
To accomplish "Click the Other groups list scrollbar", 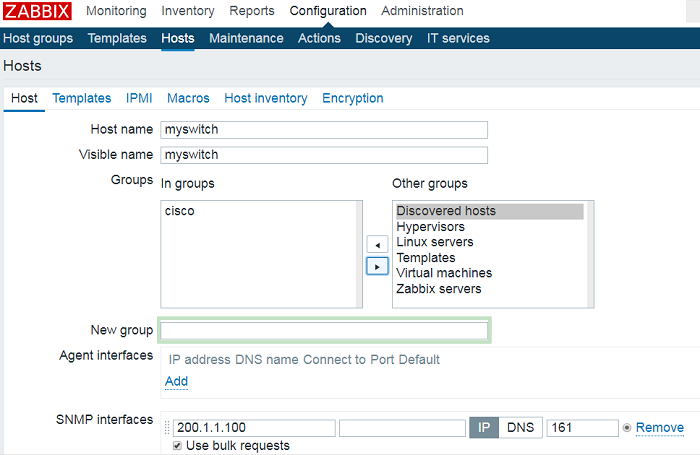I will [590, 254].
